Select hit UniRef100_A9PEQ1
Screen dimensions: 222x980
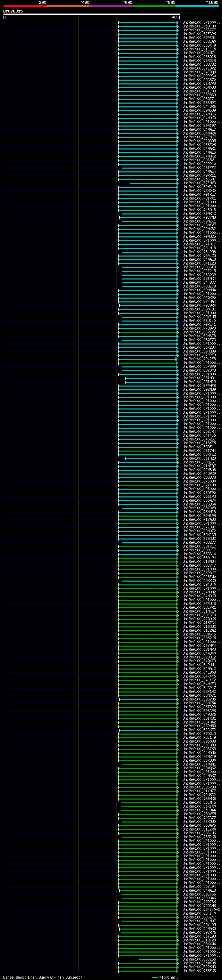point(199,38)
